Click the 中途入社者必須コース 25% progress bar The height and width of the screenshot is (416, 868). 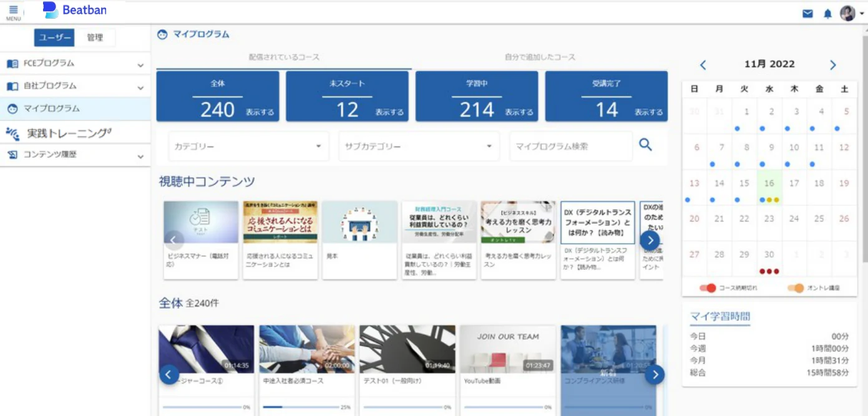301,407
